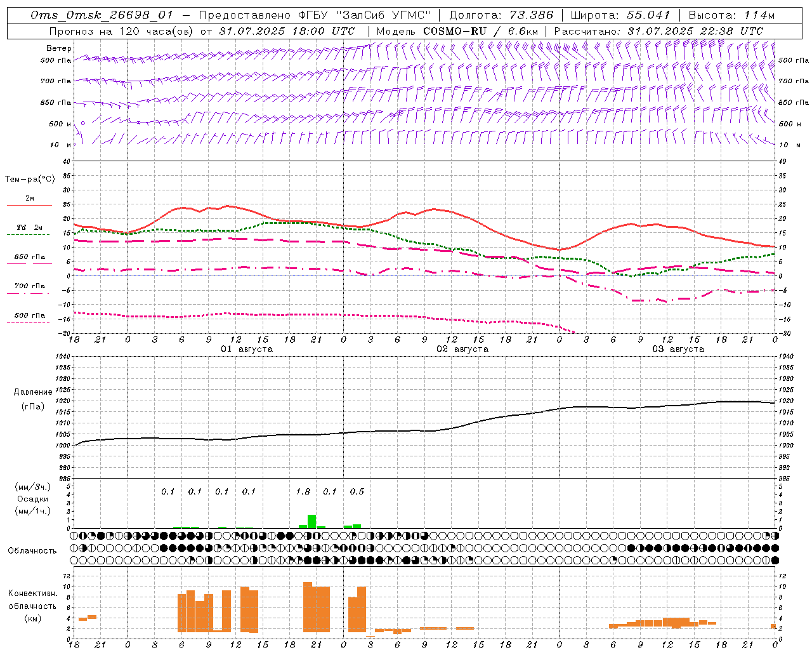Click the Долгота: 73.386 value
This screenshot has width=812, height=650.
pos(501,15)
